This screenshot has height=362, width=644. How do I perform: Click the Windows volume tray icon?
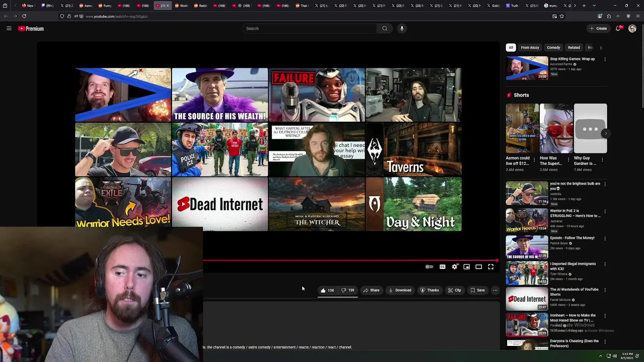point(614,356)
